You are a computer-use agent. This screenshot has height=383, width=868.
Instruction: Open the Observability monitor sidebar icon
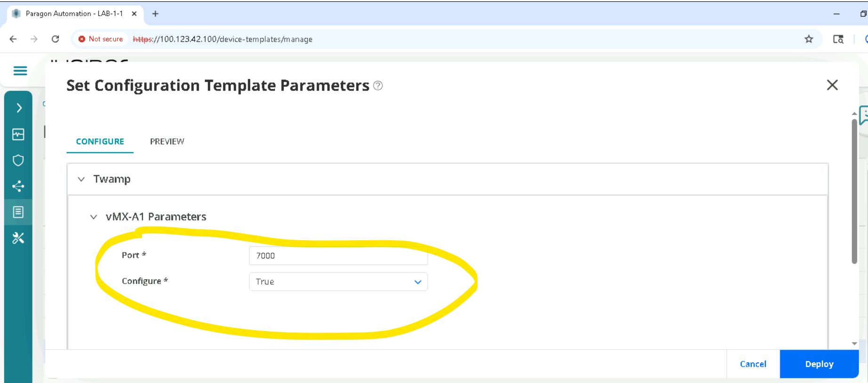pyautogui.click(x=18, y=134)
